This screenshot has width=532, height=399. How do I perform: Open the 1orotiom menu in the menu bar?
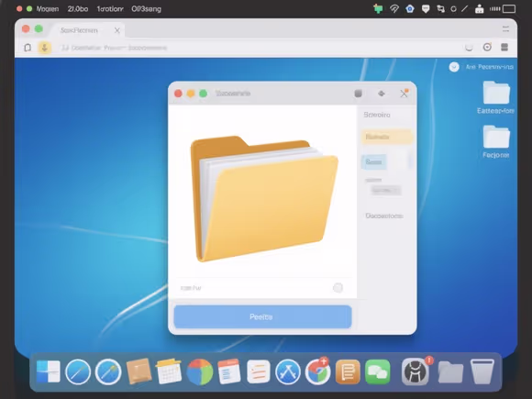pos(110,9)
